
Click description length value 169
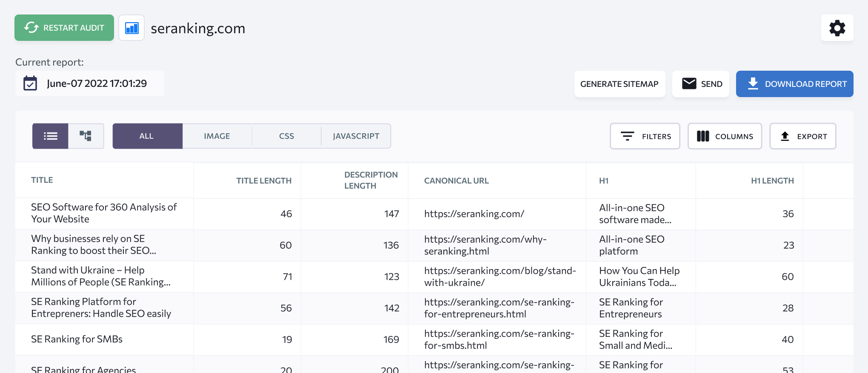tap(391, 340)
